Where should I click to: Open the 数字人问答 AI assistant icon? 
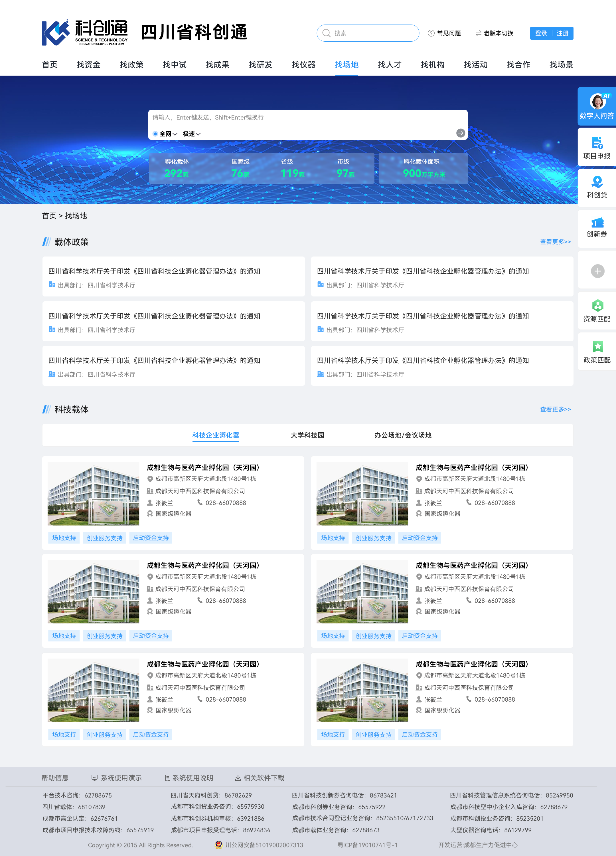tap(597, 102)
